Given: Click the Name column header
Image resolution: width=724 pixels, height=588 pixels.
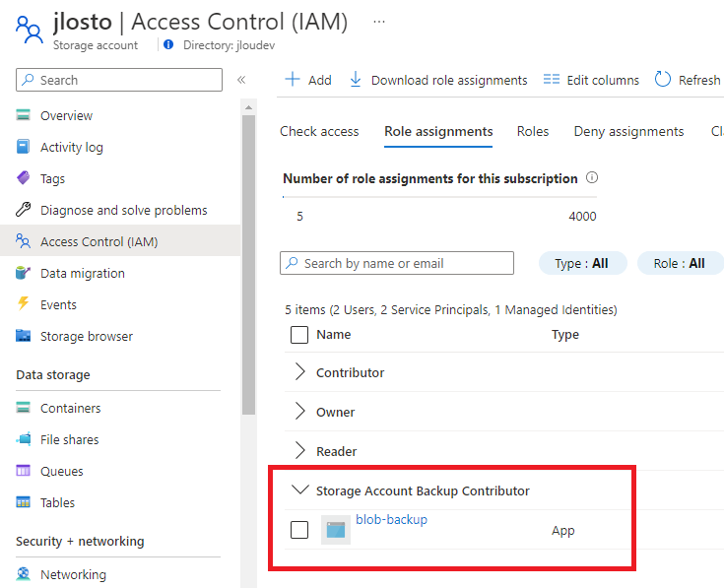Looking at the screenshot, I should (x=333, y=334).
